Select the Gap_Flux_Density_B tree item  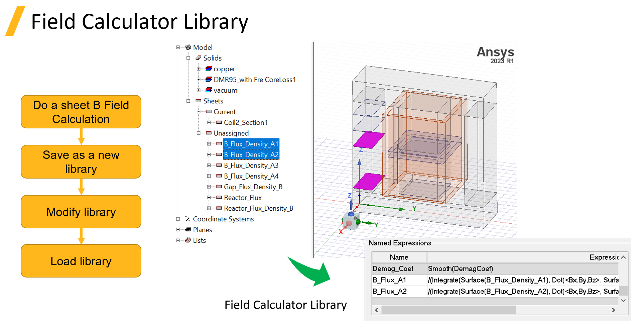[253, 187]
